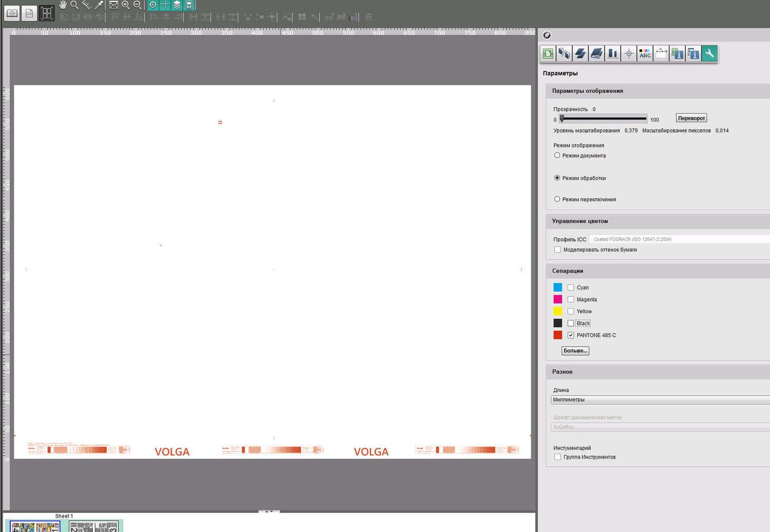
Task: Open the green page document panel tab
Action: coord(548,53)
